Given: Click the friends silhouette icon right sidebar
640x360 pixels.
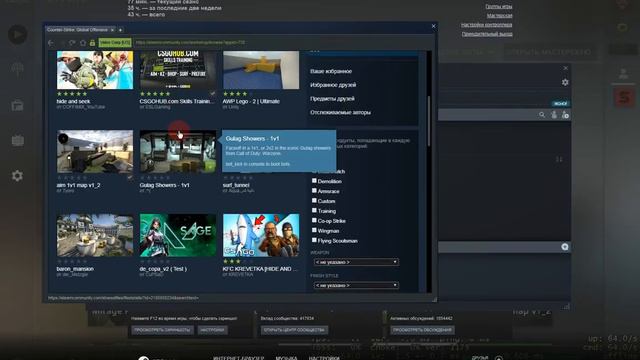Looking at the screenshot, I should tap(623, 74).
